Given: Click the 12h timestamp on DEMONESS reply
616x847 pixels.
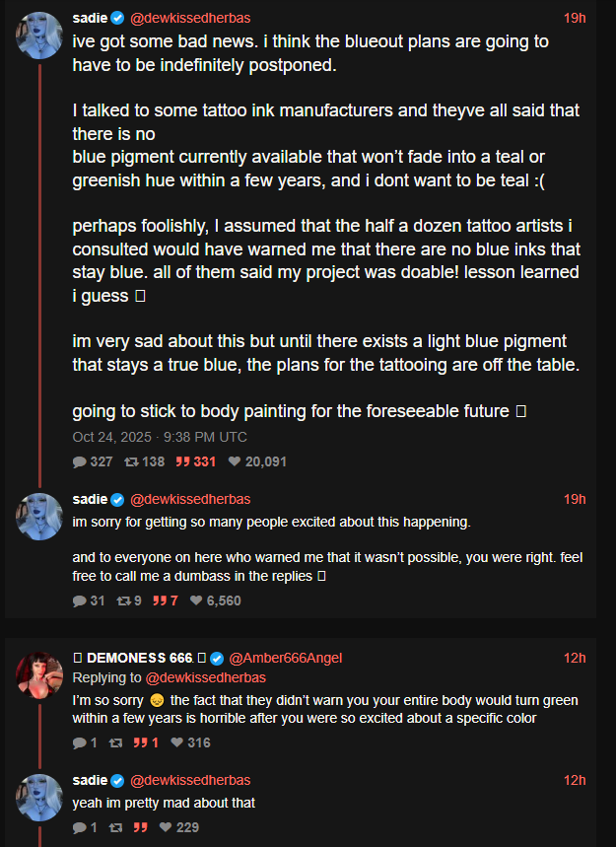Looking at the screenshot, I should (x=575, y=658).
